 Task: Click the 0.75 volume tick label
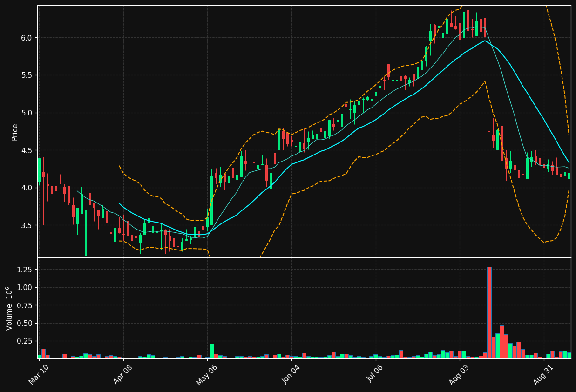tap(26, 305)
